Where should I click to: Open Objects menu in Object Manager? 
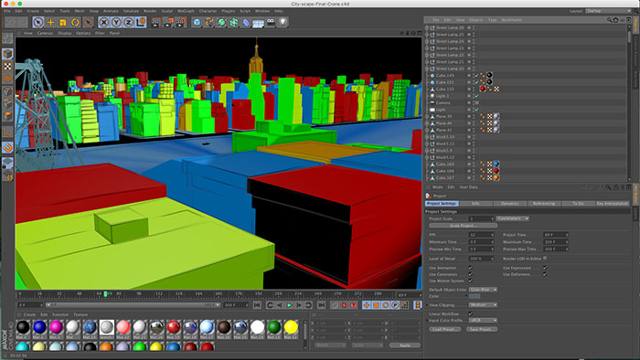pyautogui.click(x=476, y=20)
